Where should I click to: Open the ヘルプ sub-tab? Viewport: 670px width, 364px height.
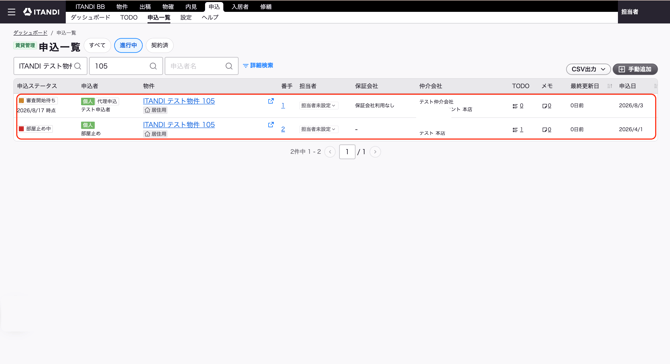pyautogui.click(x=210, y=18)
